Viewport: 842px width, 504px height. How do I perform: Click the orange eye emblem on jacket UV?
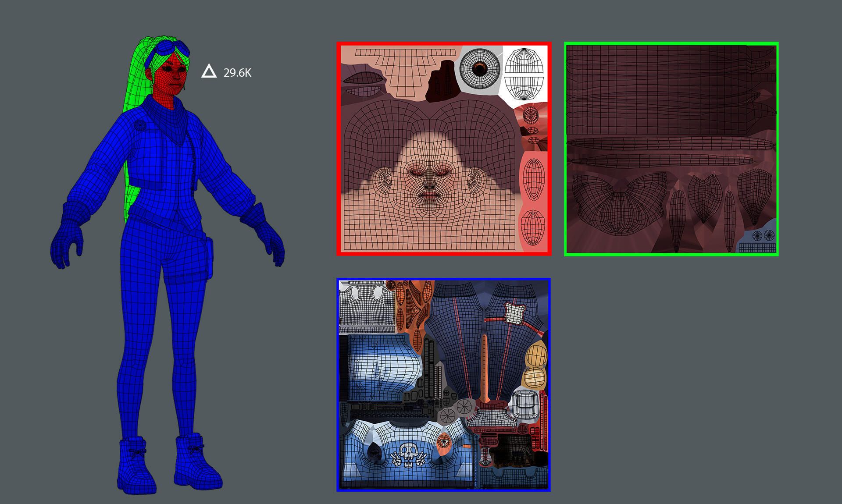pos(444,442)
